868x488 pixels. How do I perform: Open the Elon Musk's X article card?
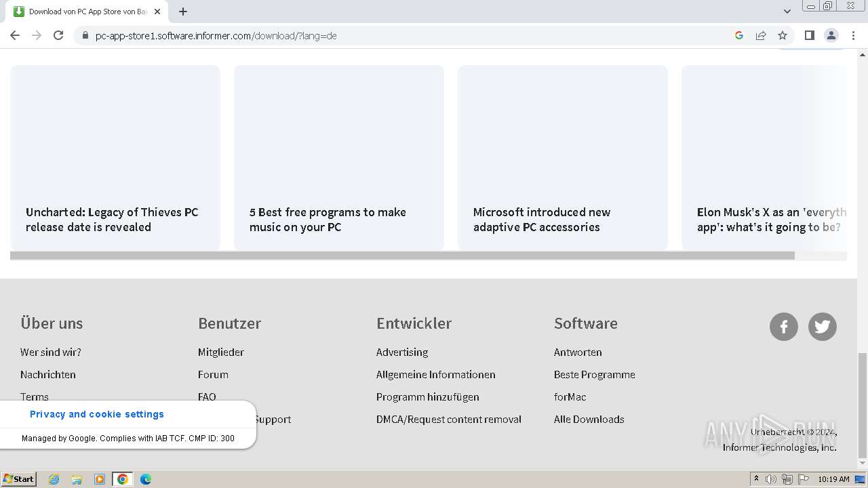click(764, 157)
